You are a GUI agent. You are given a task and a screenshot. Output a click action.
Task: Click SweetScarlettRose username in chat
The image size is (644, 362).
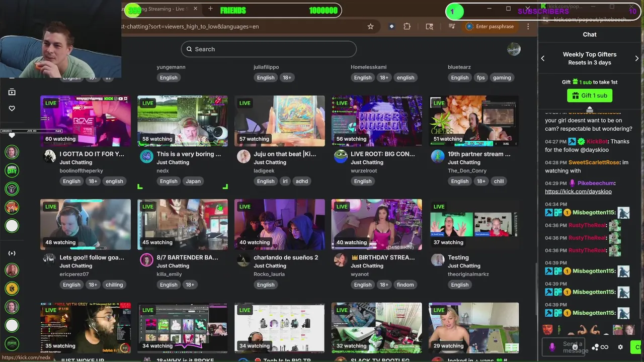tap(594, 162)
